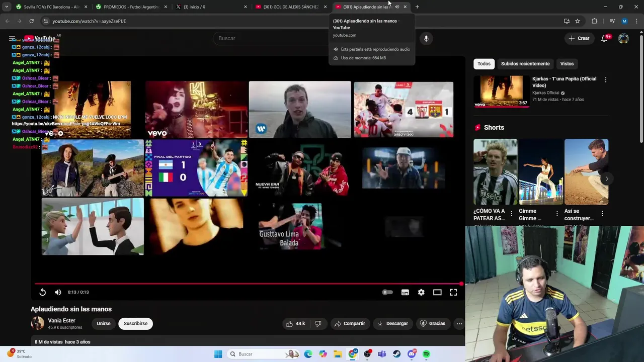The width and height of the screenshot is (644, 362).
Task: Click the Suscribirse button
Action: coord(135,323)
